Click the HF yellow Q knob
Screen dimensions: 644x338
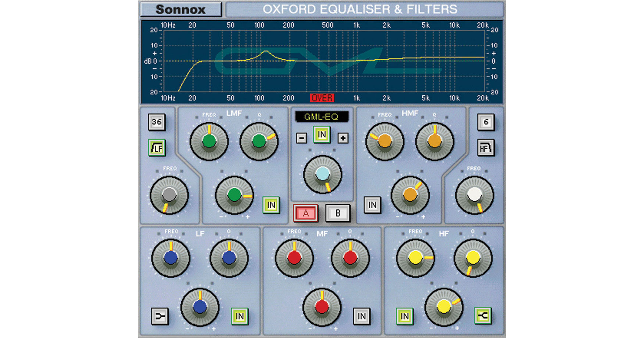[473, 258]
